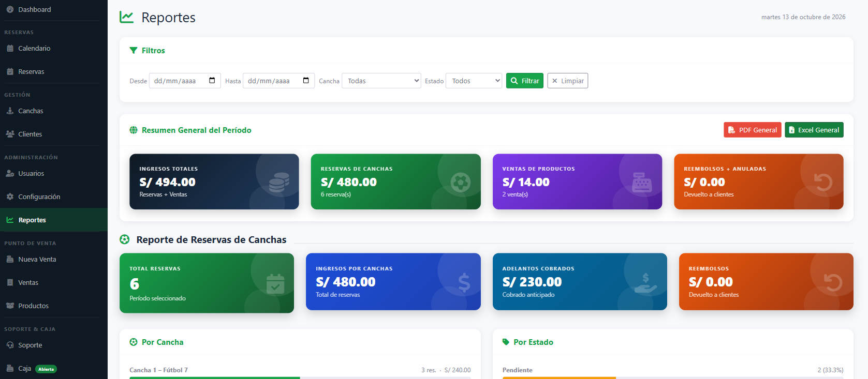The image size is (868, 379).
Task: Click the coins icon on Ingresos Totales card
Action: point(279,182)
